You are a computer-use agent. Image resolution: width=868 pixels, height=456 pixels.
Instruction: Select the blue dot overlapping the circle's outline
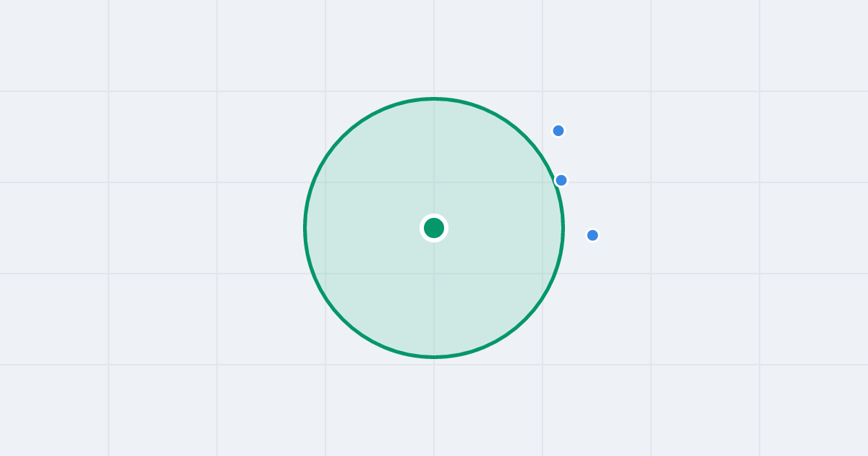[561, 180]
